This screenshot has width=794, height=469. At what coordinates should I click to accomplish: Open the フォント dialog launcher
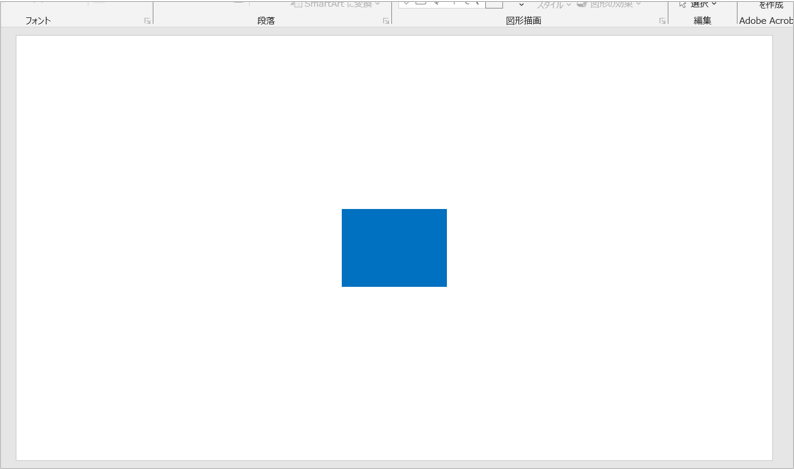click(x=147, y=21)
